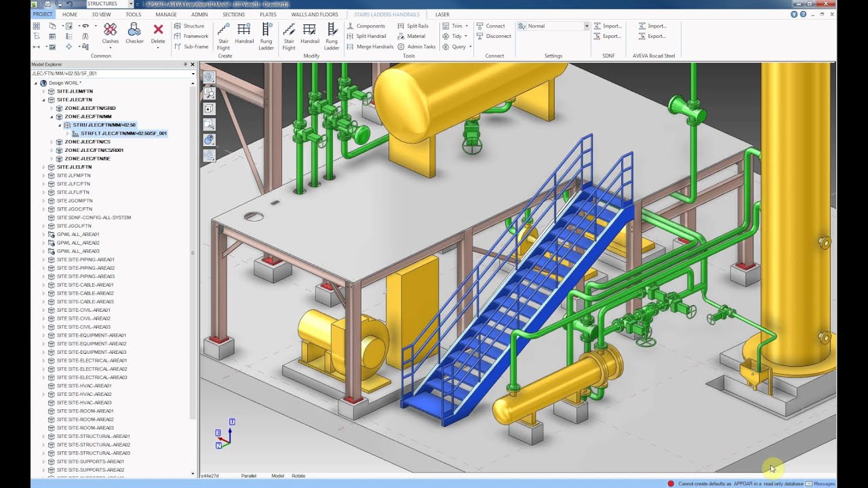
Task: Open the Clashes tool
Action: [x=110, y=33]
